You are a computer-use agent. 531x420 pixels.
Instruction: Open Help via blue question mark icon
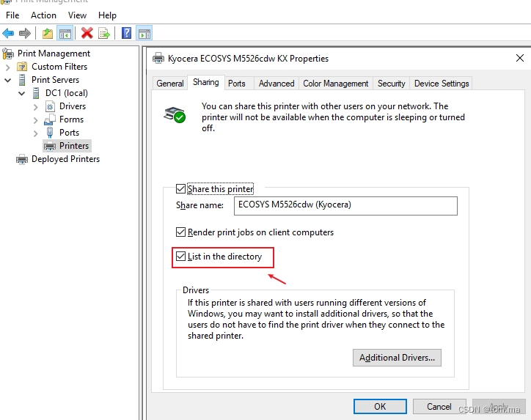126,33
